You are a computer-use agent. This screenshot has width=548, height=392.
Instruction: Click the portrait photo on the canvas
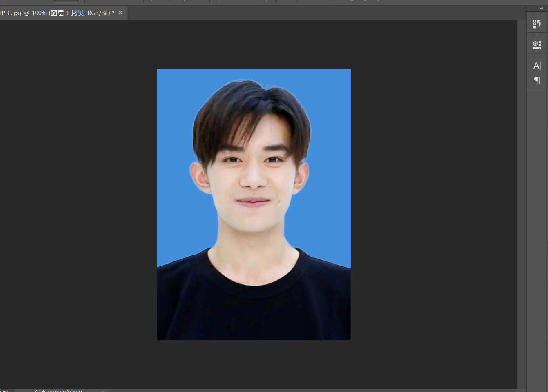point(254,204)
